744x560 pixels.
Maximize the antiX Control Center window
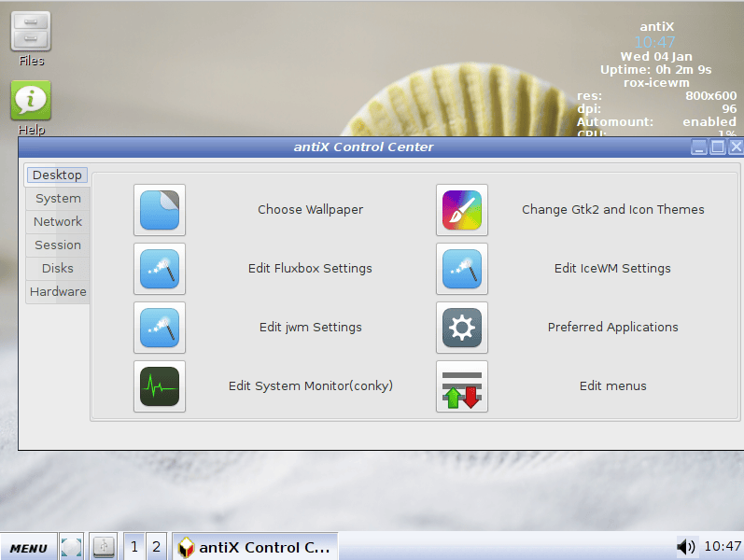pyautogui.click(x=718, y=147)
